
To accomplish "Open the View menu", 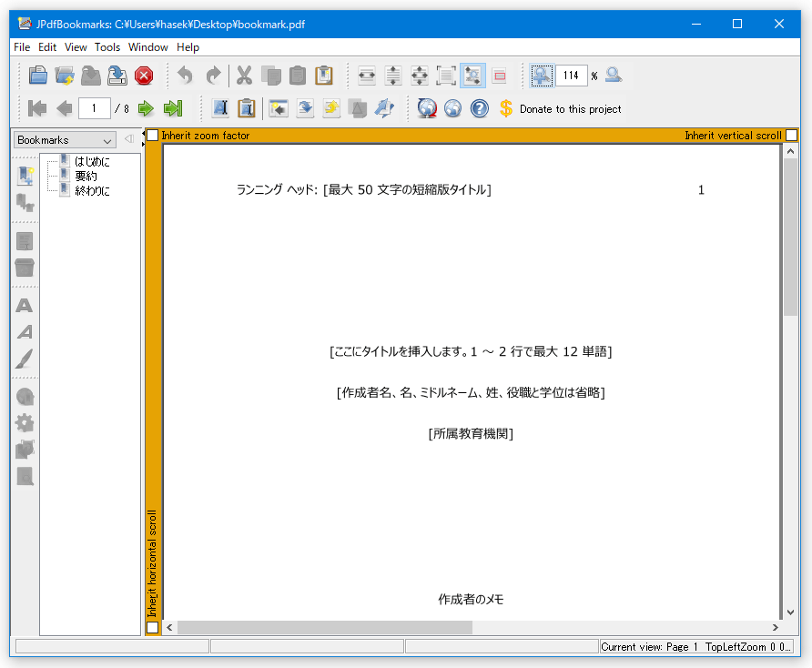I will pyautogui.click(x=76, y=47).
